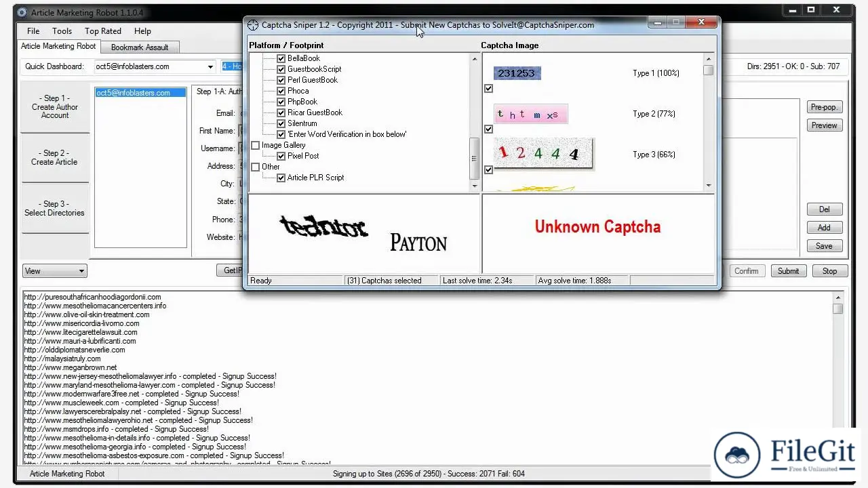Click the Add button
The image size is (868, 488).
tap(824, 228)
